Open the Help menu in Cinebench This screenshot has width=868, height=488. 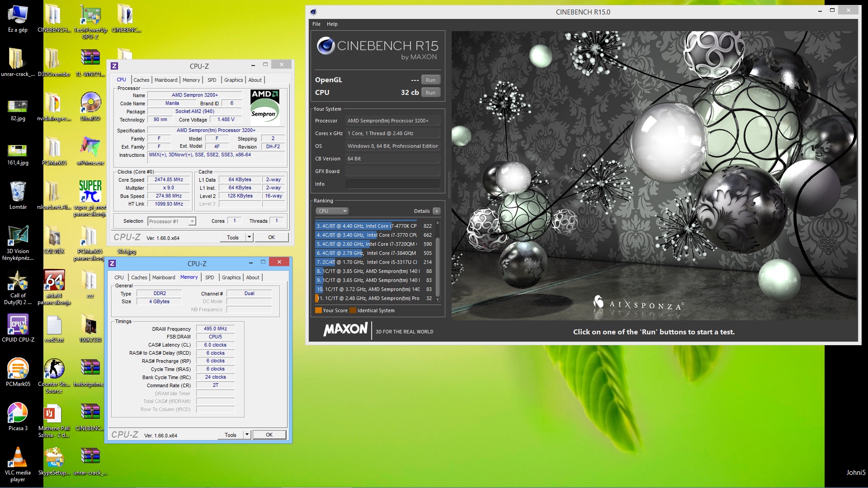pyautogui.click(x=332, y=24)
